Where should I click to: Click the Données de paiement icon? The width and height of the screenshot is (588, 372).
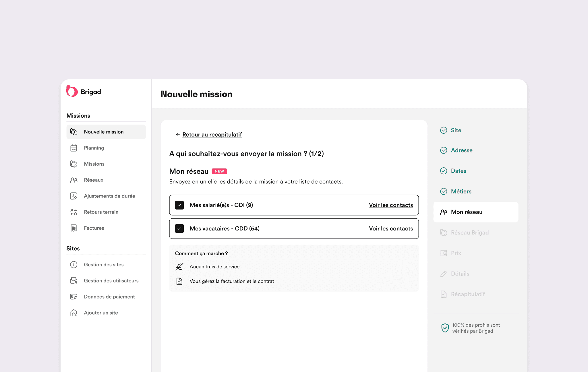[x=74, y=297]
